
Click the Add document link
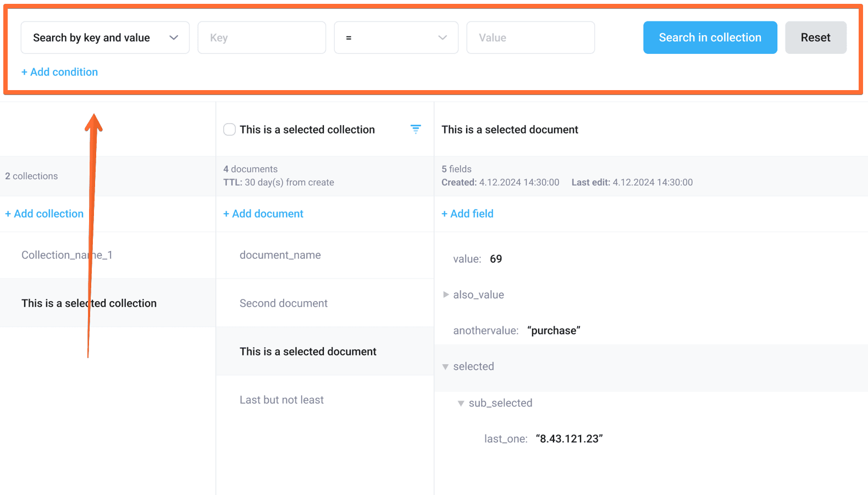(263, 214)
